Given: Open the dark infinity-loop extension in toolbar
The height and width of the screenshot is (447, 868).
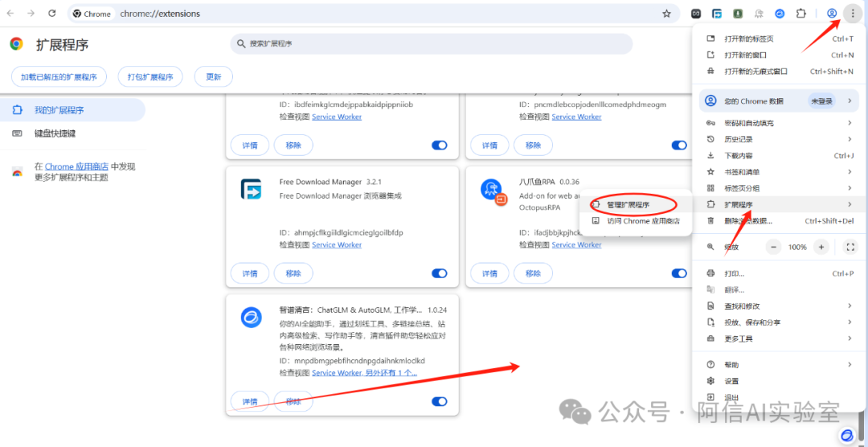Looking at the screenshot, I should [696, 14].
